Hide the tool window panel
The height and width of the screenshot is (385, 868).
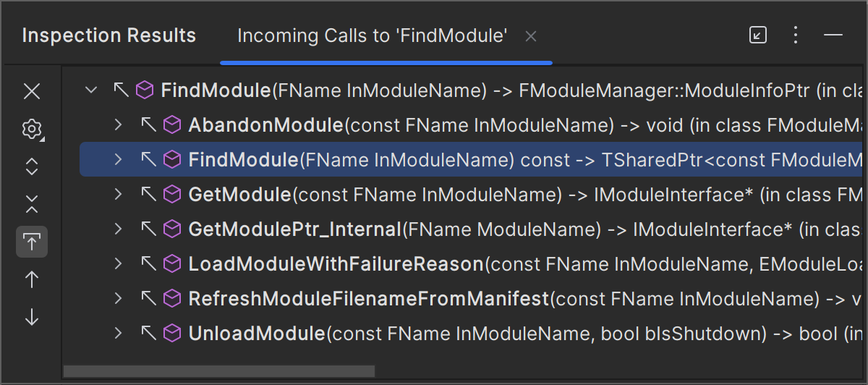click(833, 35)
